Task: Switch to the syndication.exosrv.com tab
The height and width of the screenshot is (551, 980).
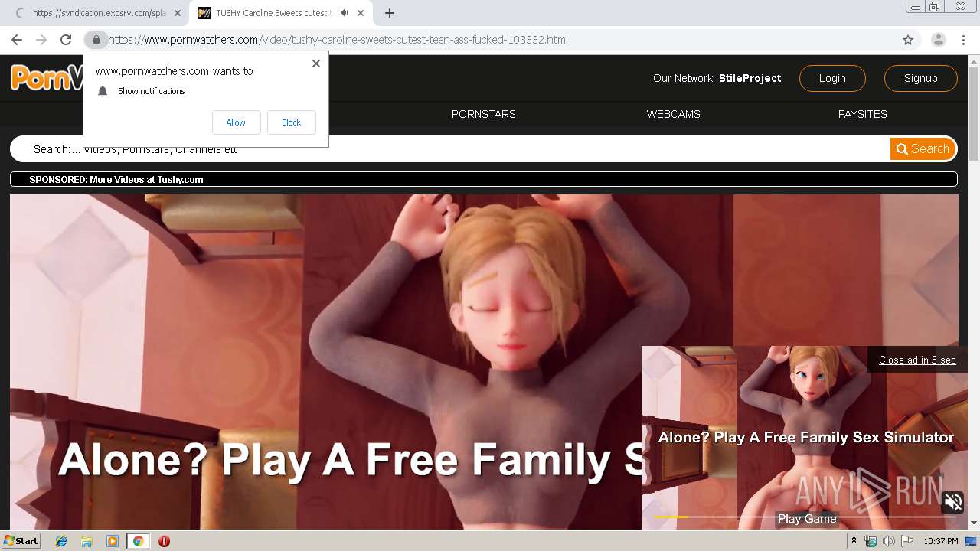Action: [98, 13]
